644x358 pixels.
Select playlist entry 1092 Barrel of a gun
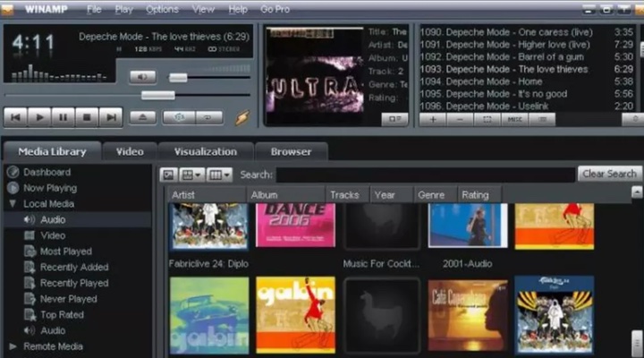[x=527, y=56]
